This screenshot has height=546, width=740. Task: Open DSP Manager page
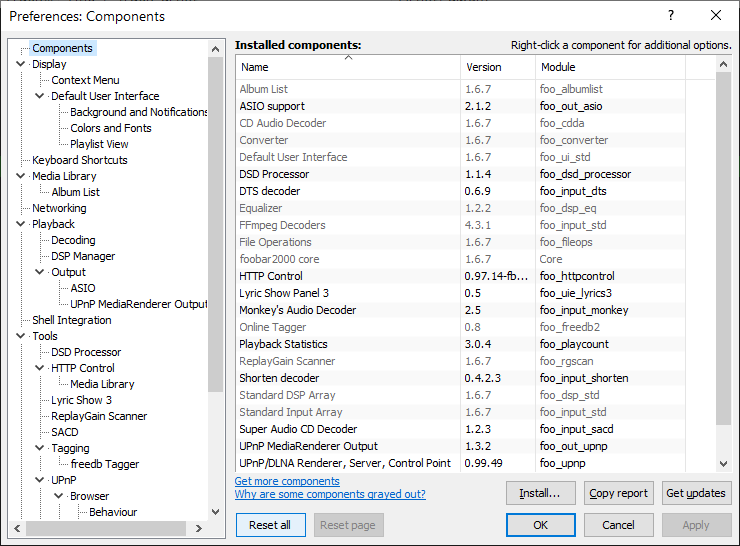pos(83,256)
